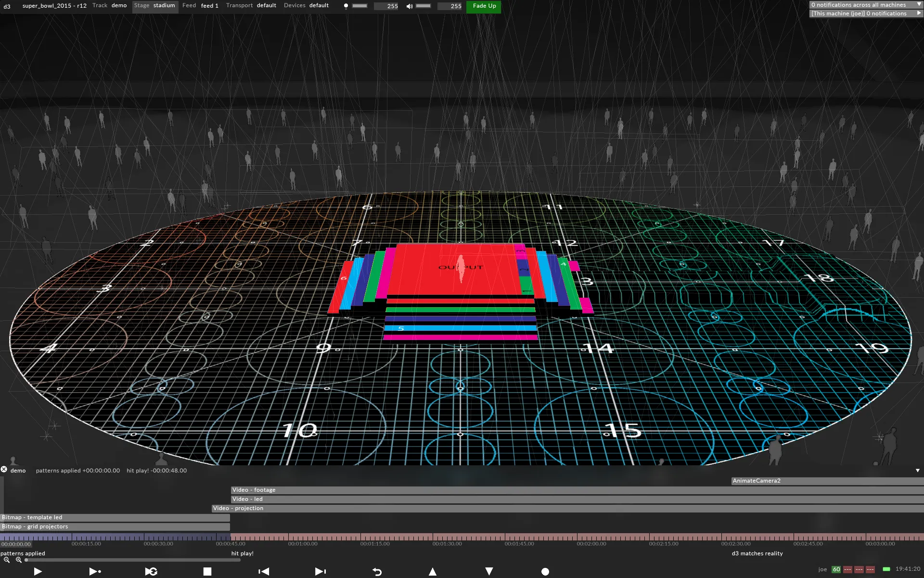Click the up arrow transport toggle
This screenshot has width=924, height=578.
coord(433,571)
